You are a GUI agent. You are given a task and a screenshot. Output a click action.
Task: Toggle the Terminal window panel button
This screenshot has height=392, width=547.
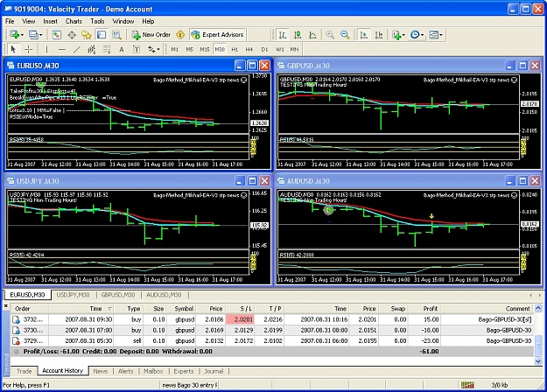point(102,34)
